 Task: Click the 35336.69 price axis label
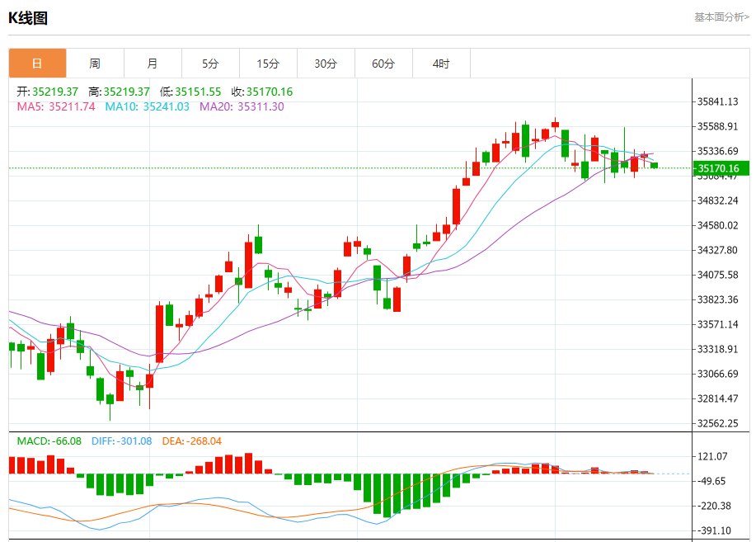pyautogui.click(x=718, y=152)
